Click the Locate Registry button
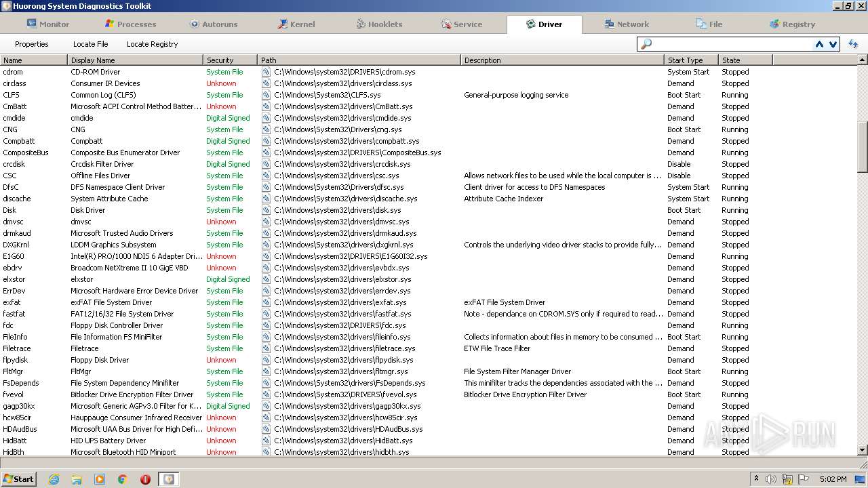 (152, 44)
